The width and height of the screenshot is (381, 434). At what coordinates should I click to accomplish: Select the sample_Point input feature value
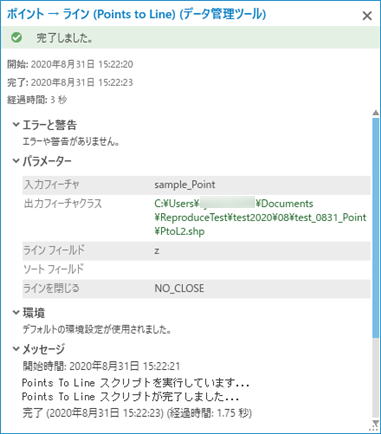pyautogui.click(x=185, y=185)
